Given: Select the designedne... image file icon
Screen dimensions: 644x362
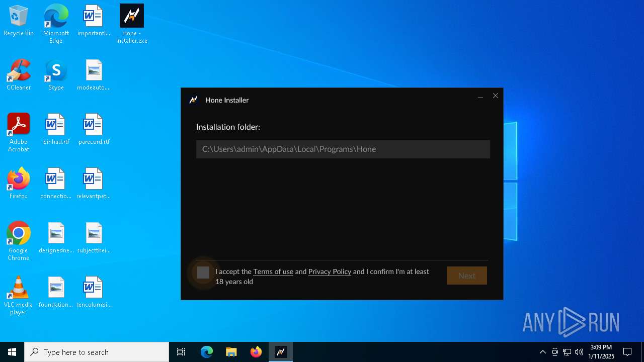Looking at the screenshot, I should click(x=56, y=238).
